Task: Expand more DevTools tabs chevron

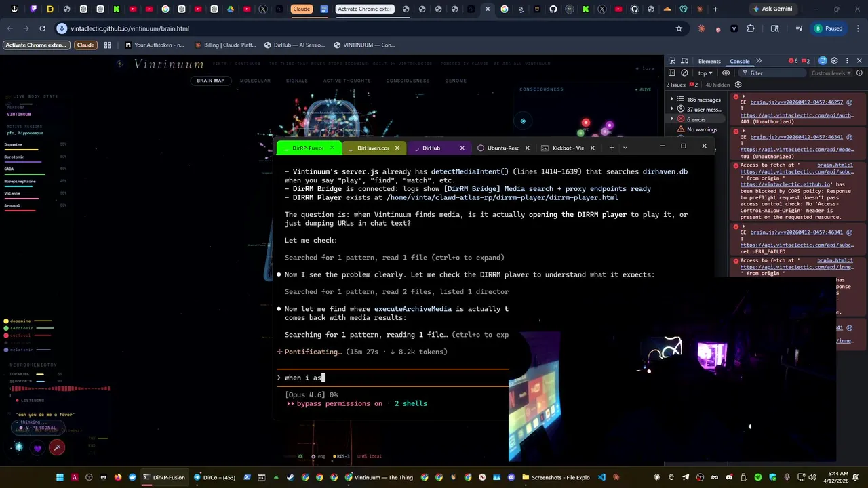Action: coord(759,61)
